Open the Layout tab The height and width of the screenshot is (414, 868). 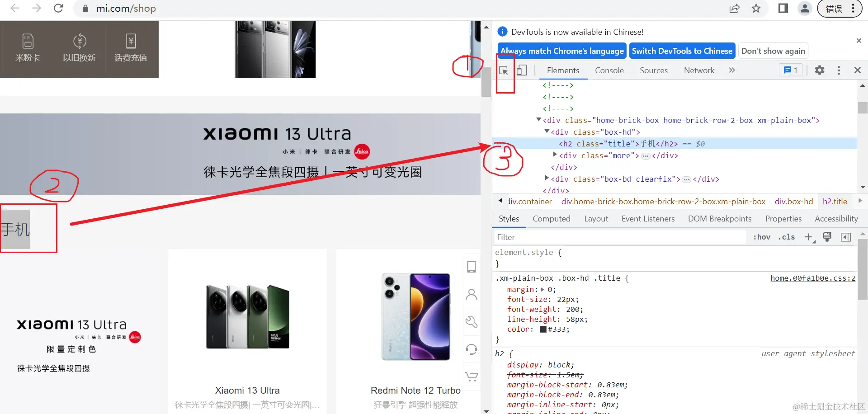tap(596, 219)
